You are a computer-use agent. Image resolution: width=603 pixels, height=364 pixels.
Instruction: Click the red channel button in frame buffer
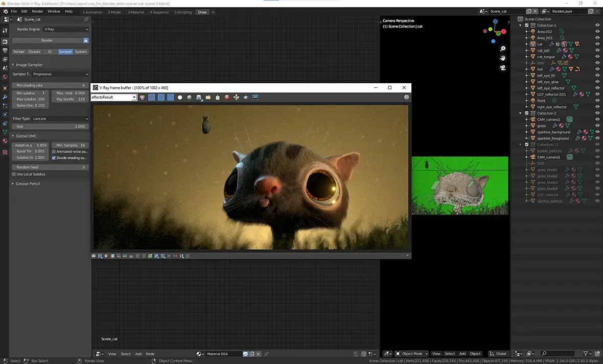point(152,97)
